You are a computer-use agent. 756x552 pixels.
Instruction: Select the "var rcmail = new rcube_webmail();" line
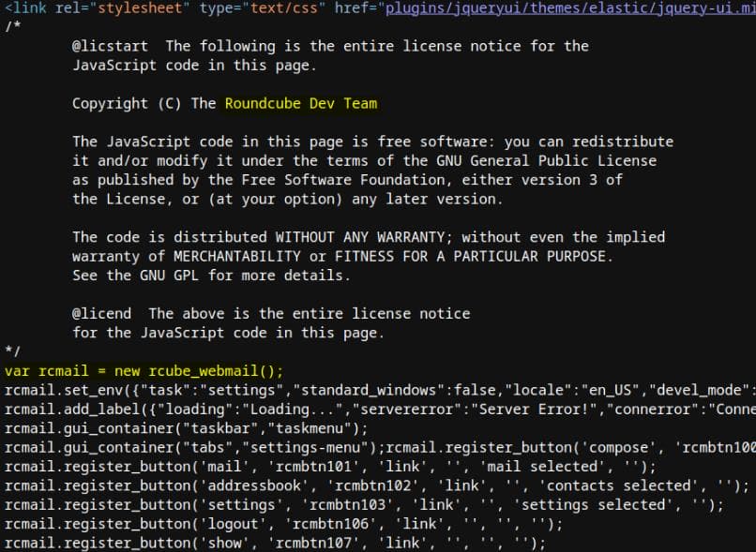(144, 371)
